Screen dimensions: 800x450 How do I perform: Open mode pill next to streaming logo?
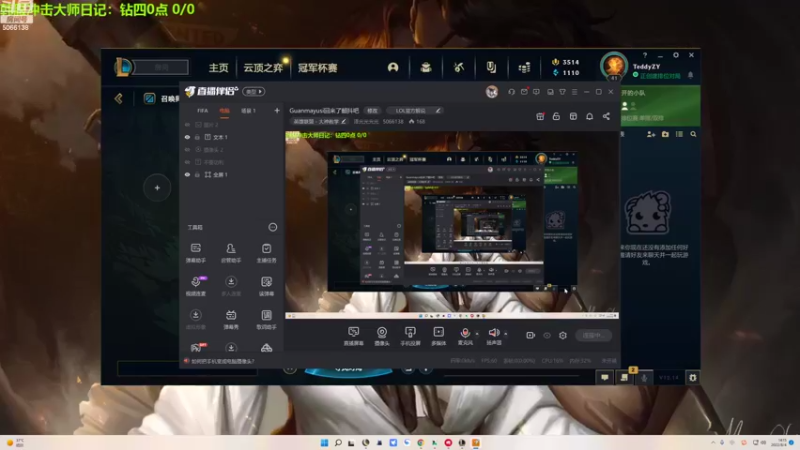click(x=254, y=92)
